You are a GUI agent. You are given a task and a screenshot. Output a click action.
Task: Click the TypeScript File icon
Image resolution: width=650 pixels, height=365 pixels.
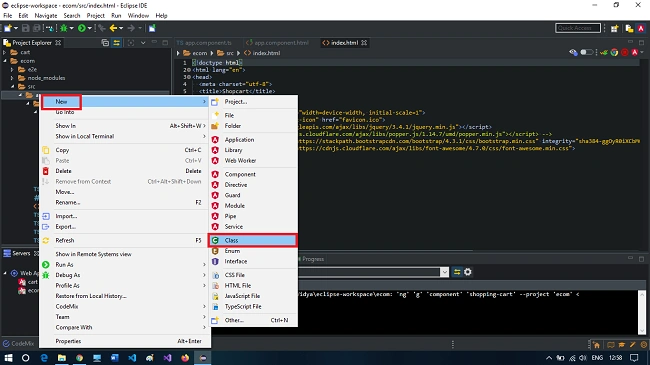pyautogui.click(x=215, y=307)
